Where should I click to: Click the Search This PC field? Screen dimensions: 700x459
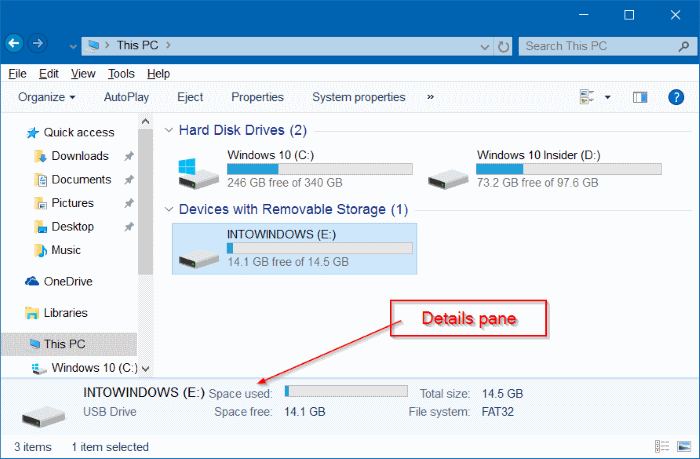point(608,46)
